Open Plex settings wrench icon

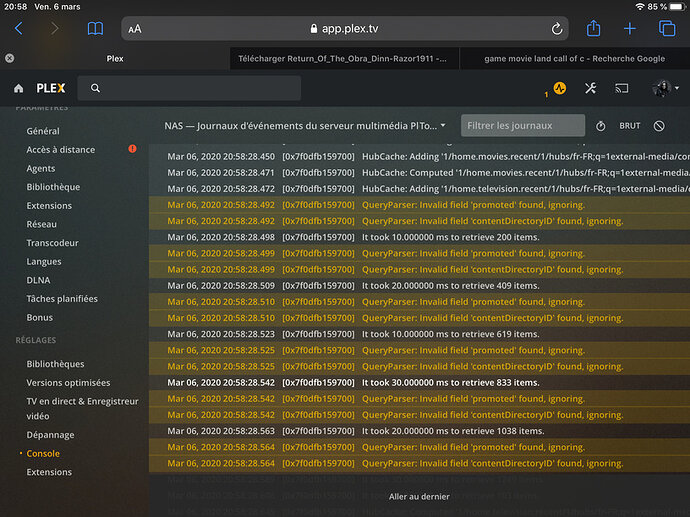[590, 88]
